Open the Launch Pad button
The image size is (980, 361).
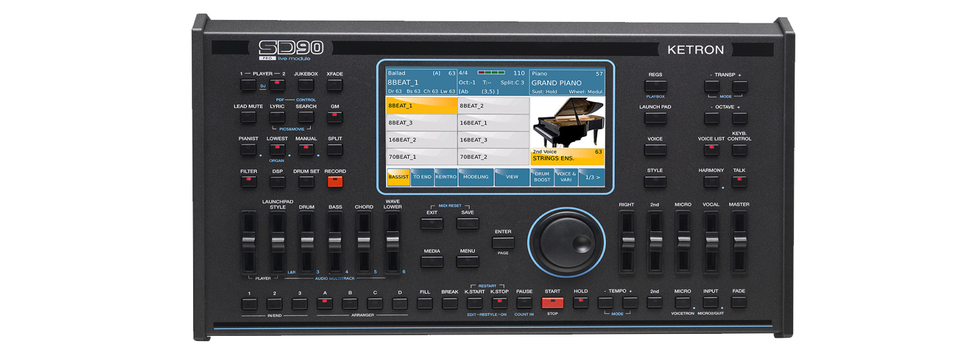point(655,118)
